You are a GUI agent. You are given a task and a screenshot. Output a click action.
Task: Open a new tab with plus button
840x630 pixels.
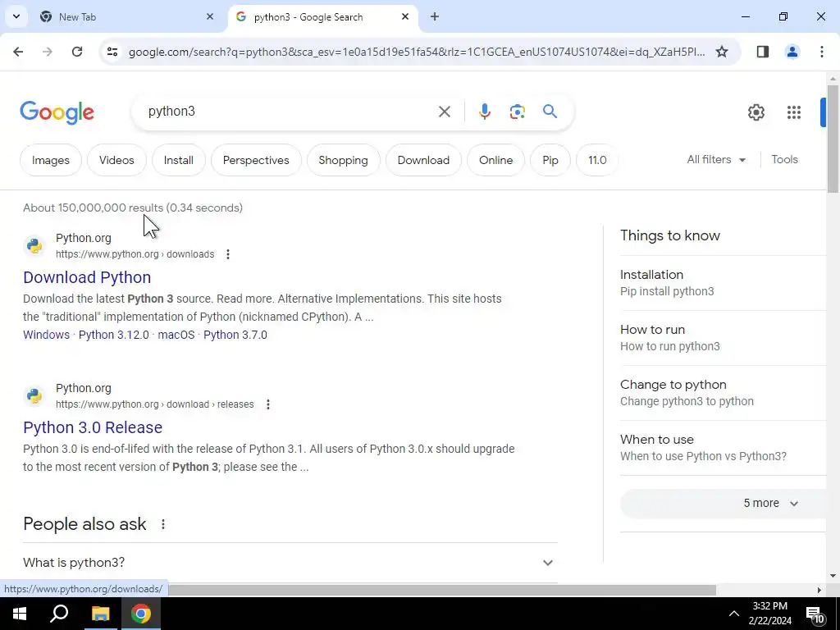[x=435, y=16]
